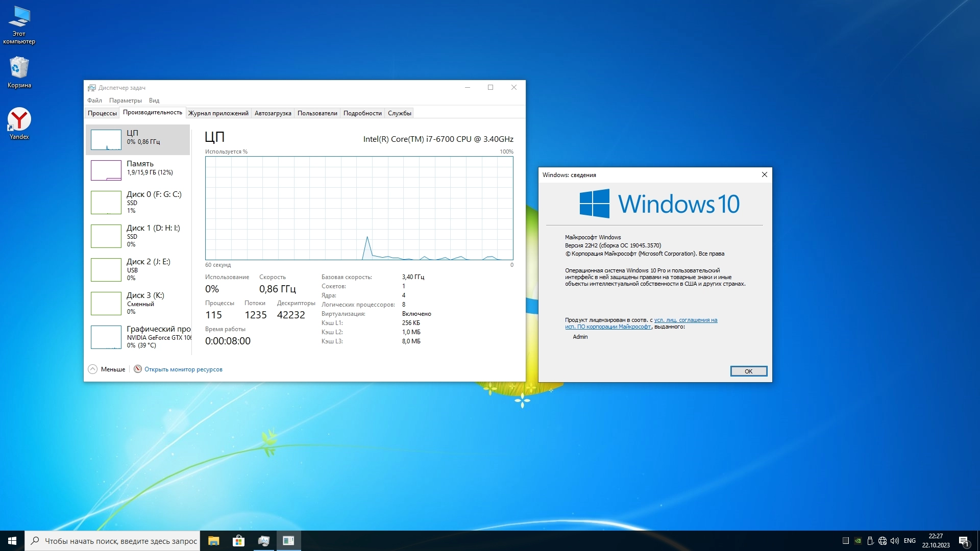
Task: Open the notification center icon
Action: (964, 541)
